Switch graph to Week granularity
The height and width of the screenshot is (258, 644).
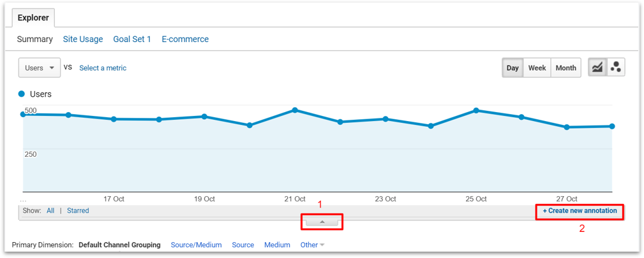pos(537,68)
